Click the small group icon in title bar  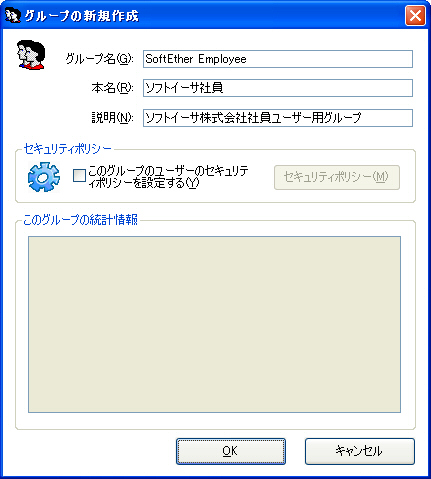(x=13, y=15)
